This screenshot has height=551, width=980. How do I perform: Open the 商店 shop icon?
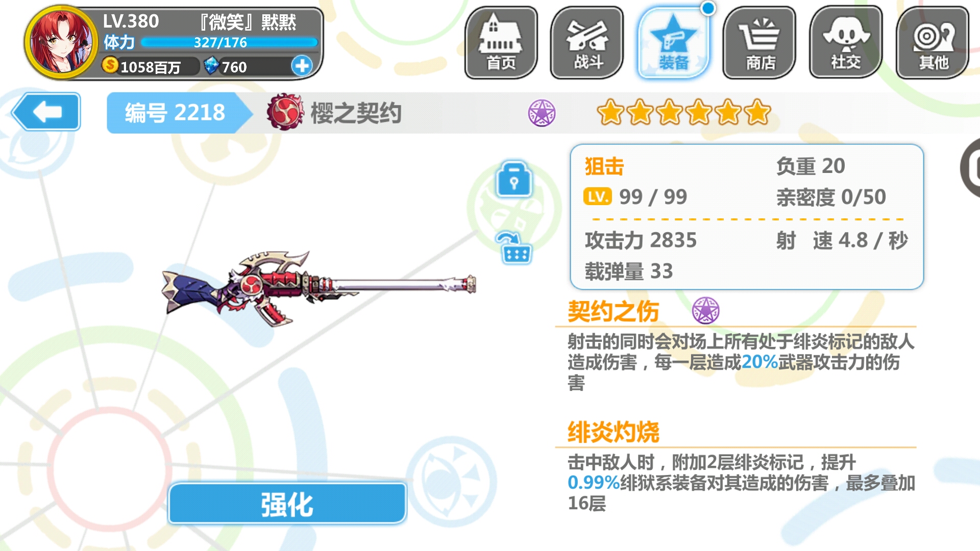point(759,42)
